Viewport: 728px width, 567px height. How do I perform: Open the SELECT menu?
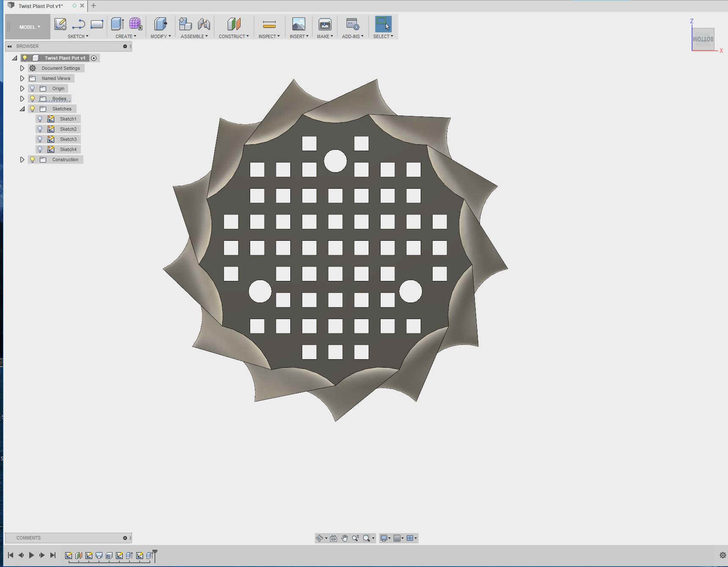point(383,36)
